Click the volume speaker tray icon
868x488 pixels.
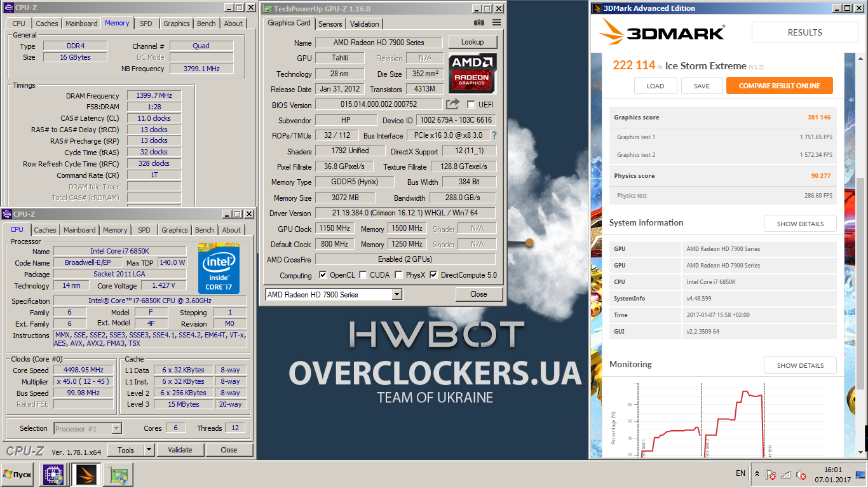tap(802, 475)
